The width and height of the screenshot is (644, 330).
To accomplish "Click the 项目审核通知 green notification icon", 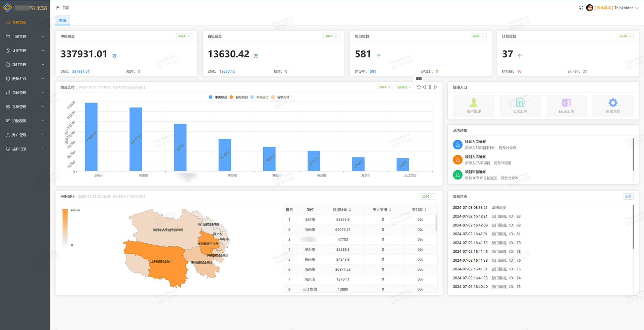I will 458,175.
